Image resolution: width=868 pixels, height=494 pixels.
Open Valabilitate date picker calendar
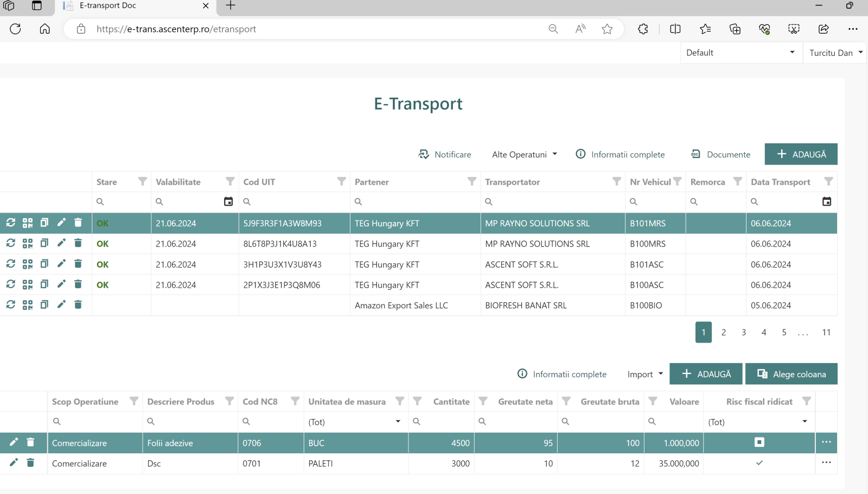pos(228,201)
